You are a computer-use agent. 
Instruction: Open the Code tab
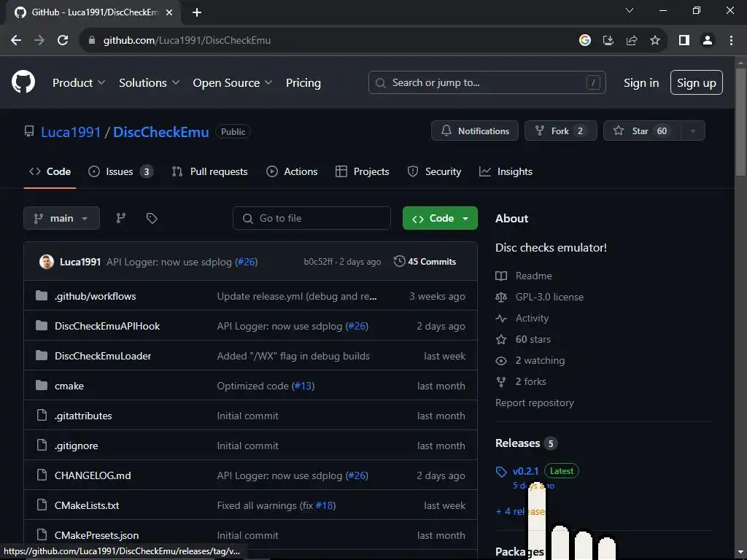(50, 171)
